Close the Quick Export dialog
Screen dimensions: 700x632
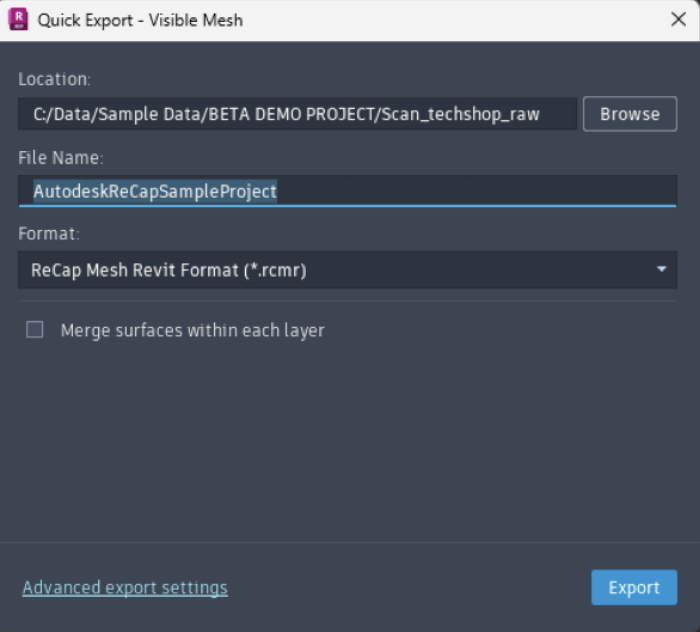[678, 19]
